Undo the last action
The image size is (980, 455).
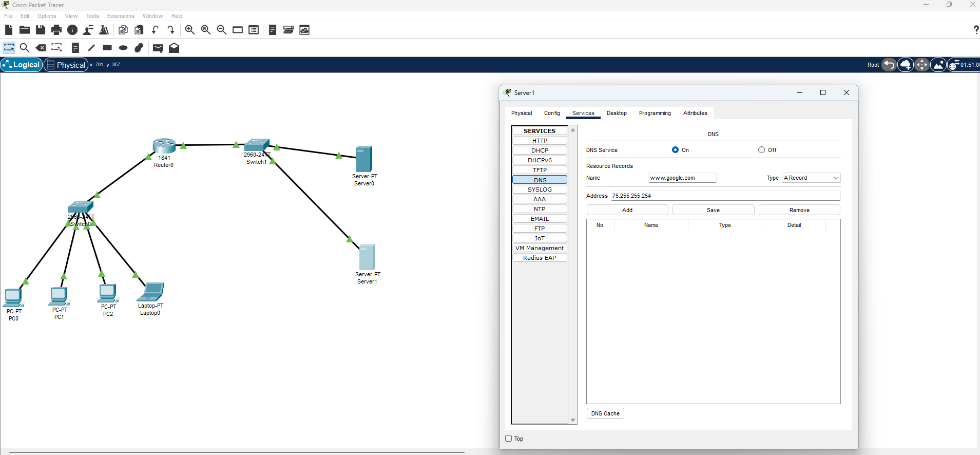click(155, 30)
